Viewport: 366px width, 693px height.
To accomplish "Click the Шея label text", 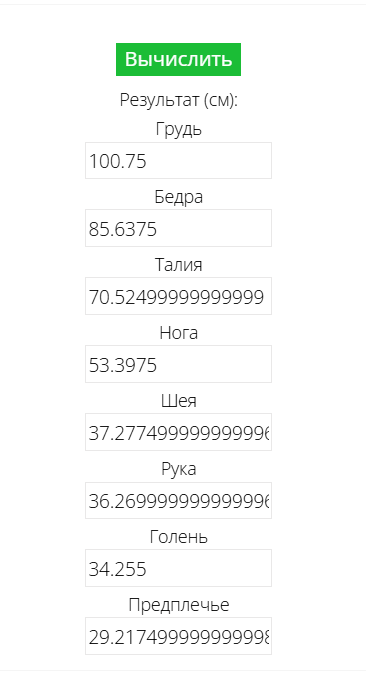I will pos(179,401).
